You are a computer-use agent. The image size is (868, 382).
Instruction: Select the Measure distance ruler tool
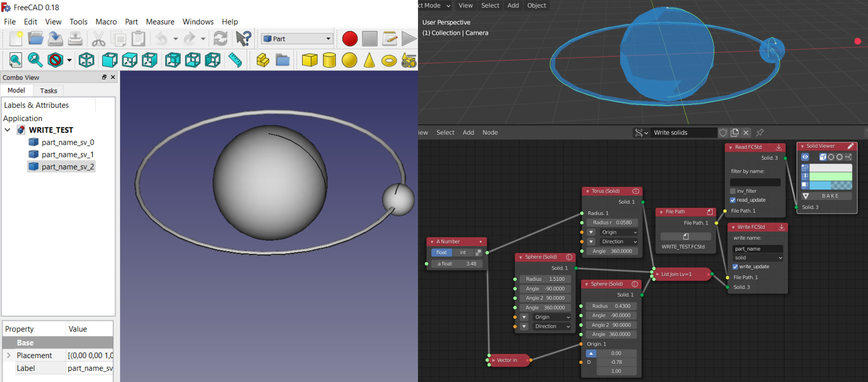pos(235,60)
